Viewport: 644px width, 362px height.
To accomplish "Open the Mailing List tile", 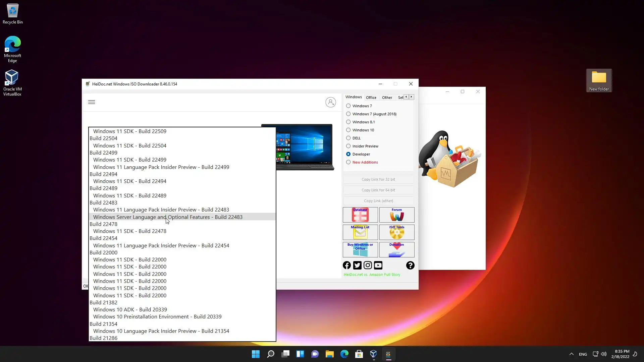I will [x=360, y=232].
